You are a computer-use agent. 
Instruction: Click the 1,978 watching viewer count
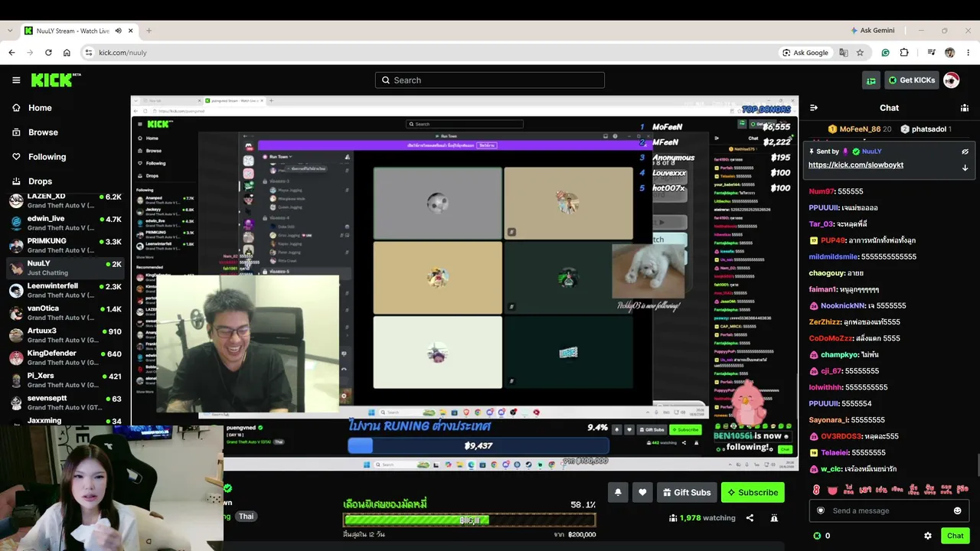tap(702, 518)
